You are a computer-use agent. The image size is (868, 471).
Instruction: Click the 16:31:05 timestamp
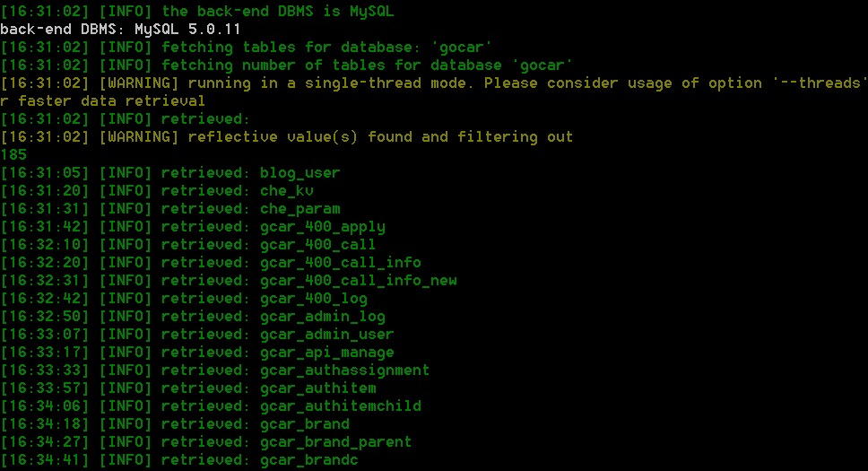(x=44, y=173)
